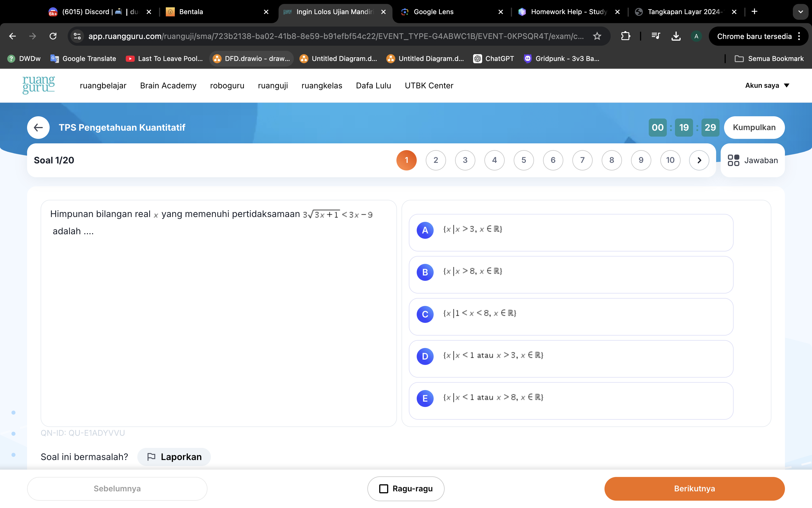Open the Jawaban answer grid
Screen dimensions: 812x508
pyautogui.click(x=752, y=160)
